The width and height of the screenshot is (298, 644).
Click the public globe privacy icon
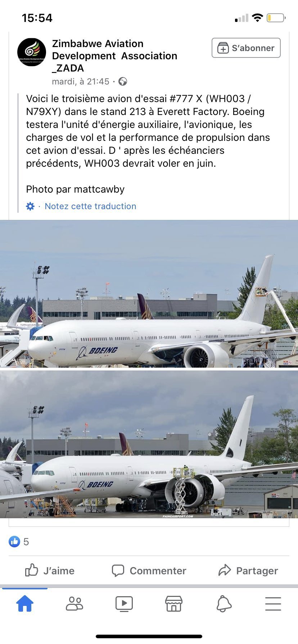click(x=123, y=82)
